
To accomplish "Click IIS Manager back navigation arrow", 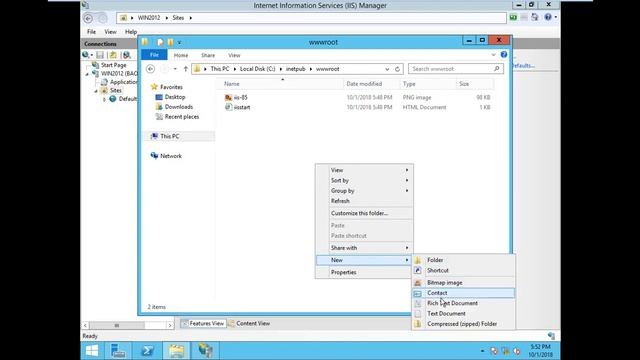I will (x=88, y=18).
